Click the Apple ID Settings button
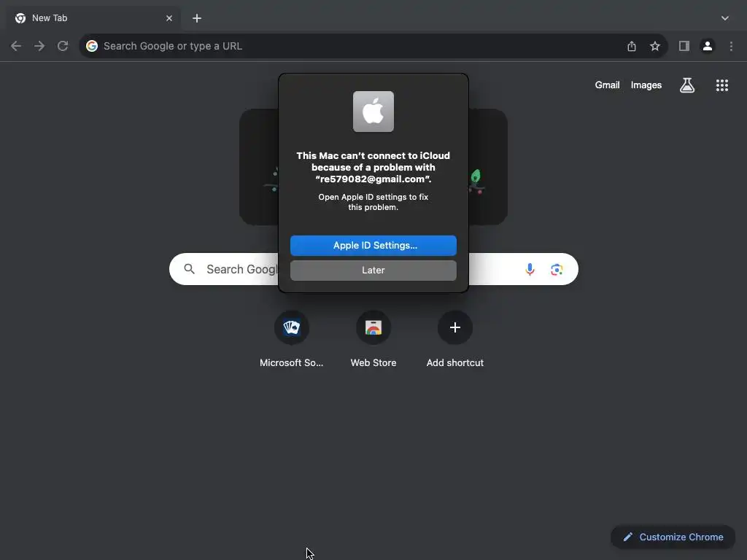This screenshot has width=747, height=560. pyautogui.click(x=373, y=245)
